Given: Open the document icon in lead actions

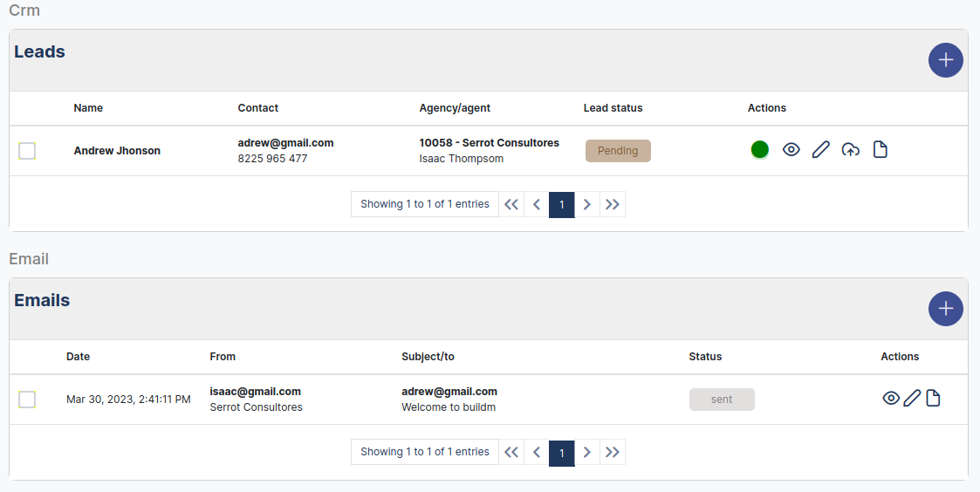Looking at the screenshot, I should click(881, 150).
